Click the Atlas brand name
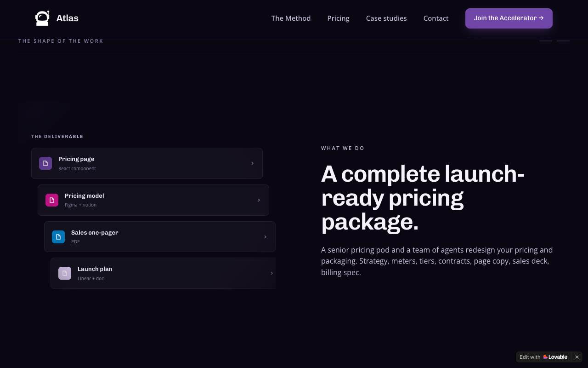This screenshot has height=368, width=588. tap(67, 18)
